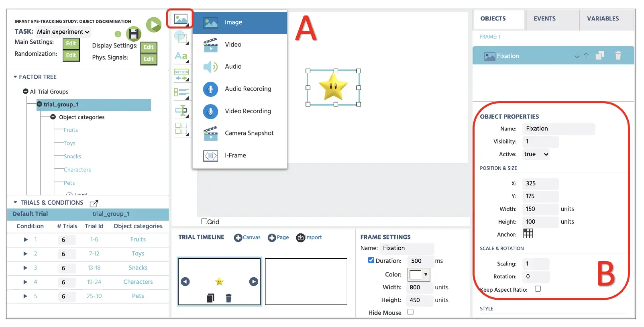644x327 pixels.
Task: Delete the frame in timeline
Action: [x=228, y=298]
